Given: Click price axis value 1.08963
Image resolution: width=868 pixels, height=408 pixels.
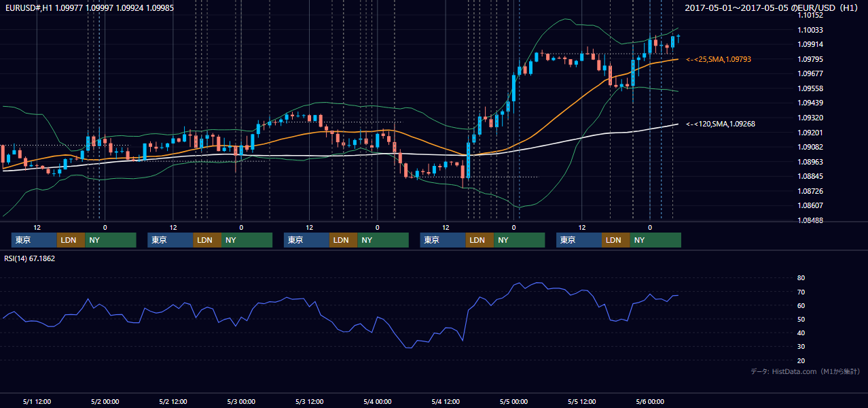Looking at the screenshot, I should coord(810,162).
